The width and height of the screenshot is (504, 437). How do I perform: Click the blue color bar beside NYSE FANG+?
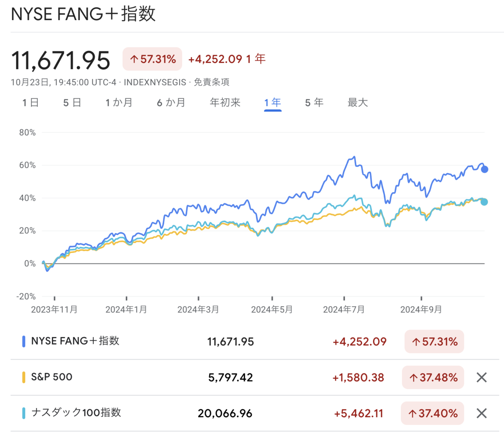pyautogui.click(x=24, y=341)
